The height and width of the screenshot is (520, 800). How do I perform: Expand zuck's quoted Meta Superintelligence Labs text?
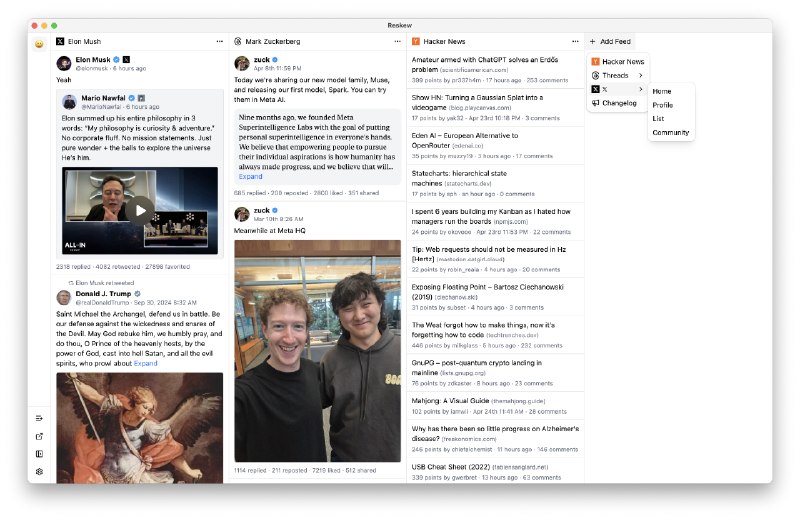[251, 177]
